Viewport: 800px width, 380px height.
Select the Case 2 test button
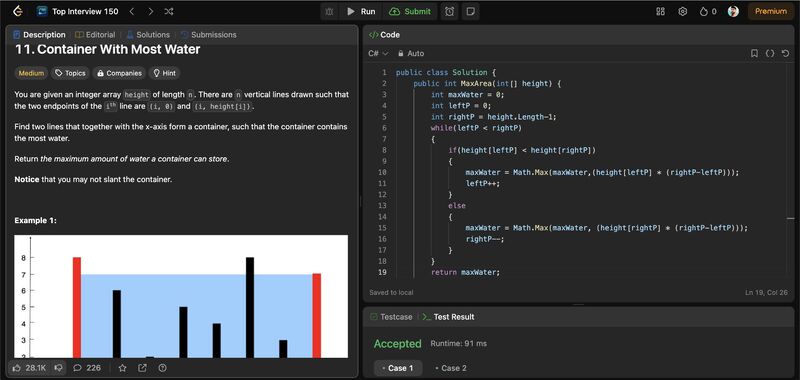point(451,368)
